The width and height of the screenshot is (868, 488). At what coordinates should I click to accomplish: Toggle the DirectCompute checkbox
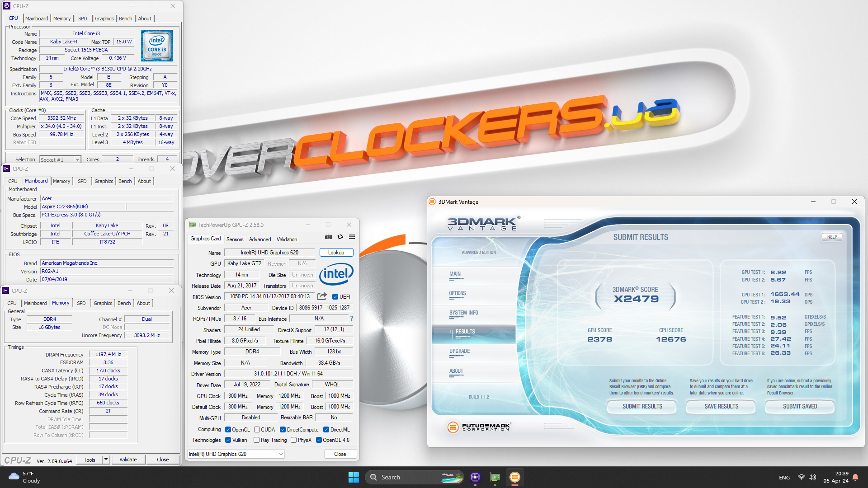coord(283,430)
